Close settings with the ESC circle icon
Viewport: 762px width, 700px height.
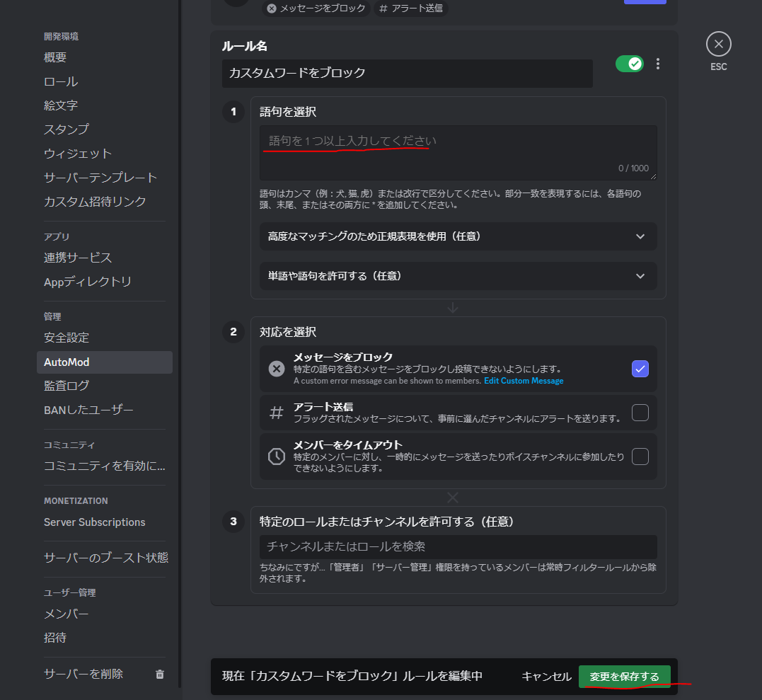point(718,44)
